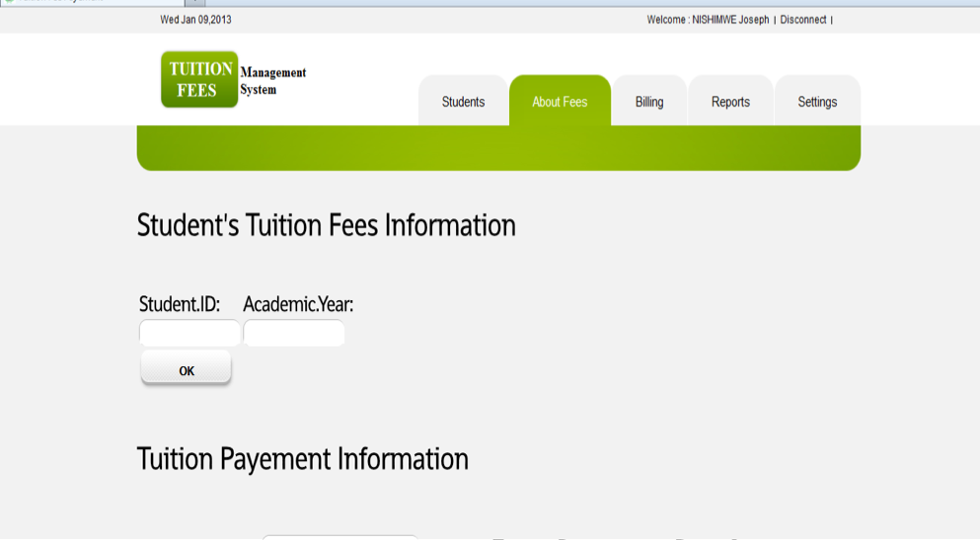Open the Students tab
The width and height of the screenshot is (980, 540).
463,101
